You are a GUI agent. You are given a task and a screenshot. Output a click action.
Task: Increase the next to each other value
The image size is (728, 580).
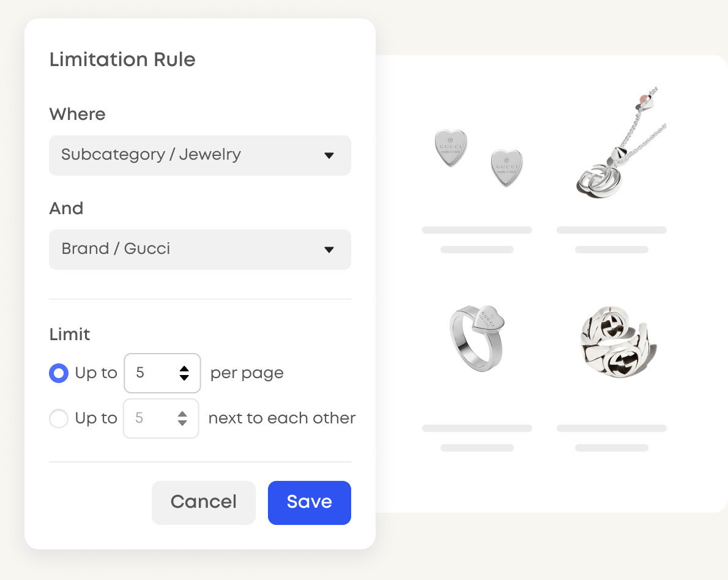pyautogui.click(x=182, y=414)
